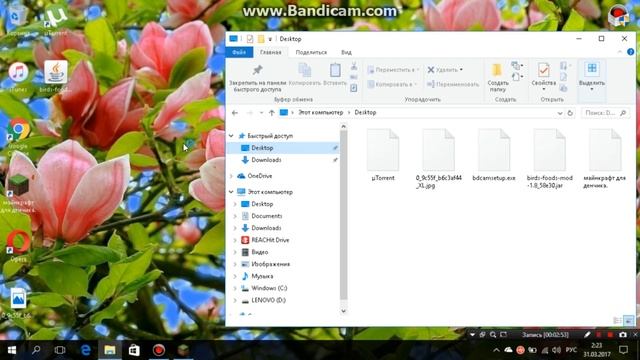Image resolution: width=640 pixels, height=360 pixels.
Task: Expand the REACHit Drive node
Action: click(236, 240)
